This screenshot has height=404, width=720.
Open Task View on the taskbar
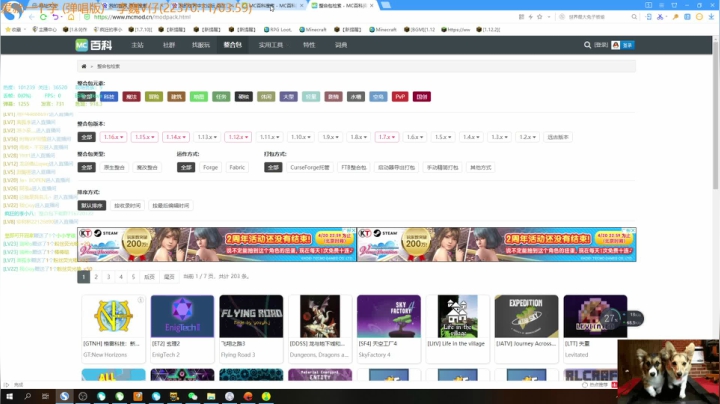[45, 396]
